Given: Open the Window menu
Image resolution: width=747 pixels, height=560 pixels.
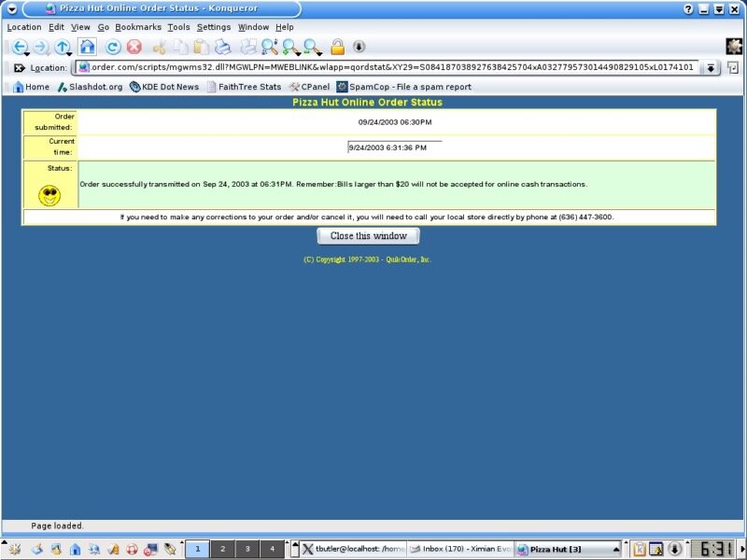Looking at the screenshot, I should tap(253, 27).
